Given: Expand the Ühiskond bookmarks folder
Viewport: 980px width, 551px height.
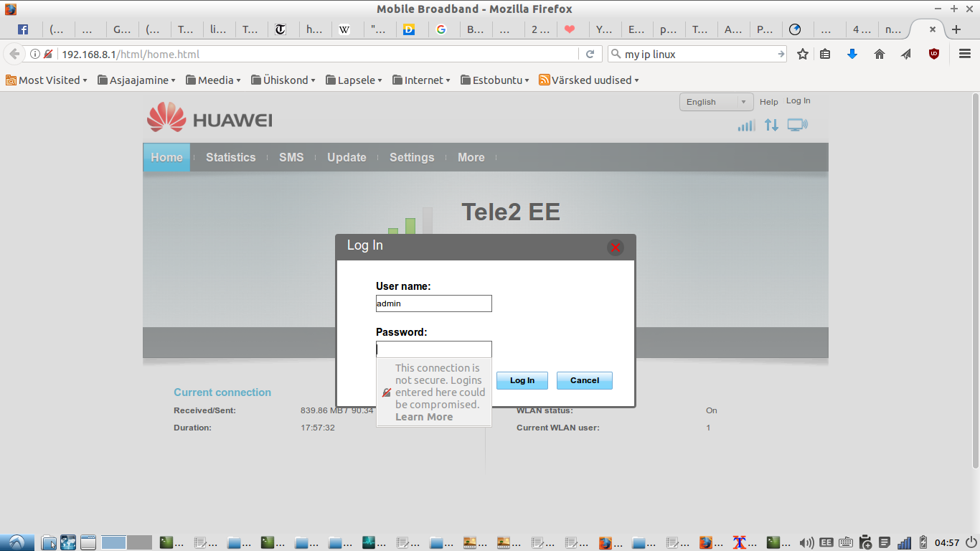Looking at the screenshot, I should click(x=283, y=80).
